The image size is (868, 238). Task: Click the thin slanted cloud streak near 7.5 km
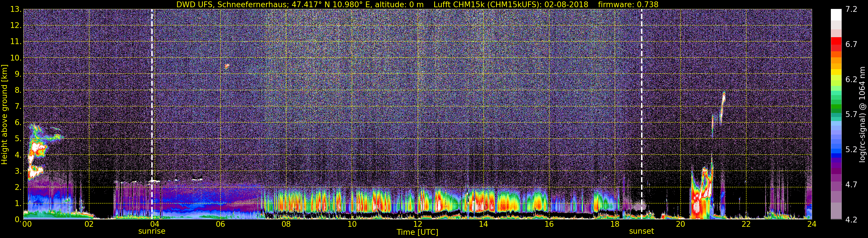tap(722, 107)
